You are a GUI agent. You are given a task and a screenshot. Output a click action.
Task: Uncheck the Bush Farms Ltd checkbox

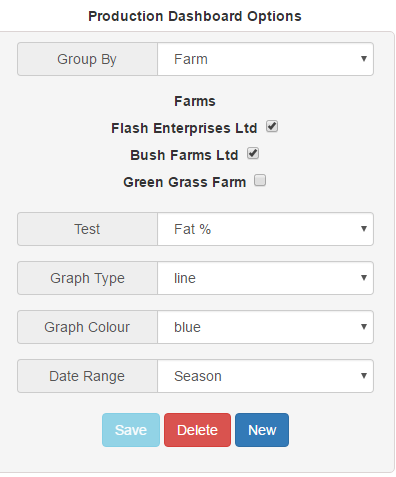pyautogui.click(x=253, y=154)
